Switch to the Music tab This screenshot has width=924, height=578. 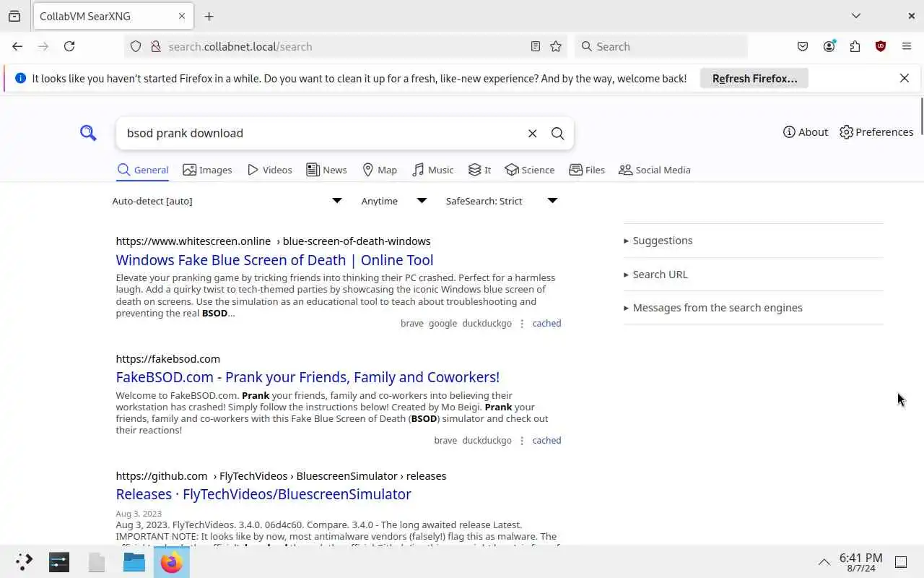coord(432,170)
